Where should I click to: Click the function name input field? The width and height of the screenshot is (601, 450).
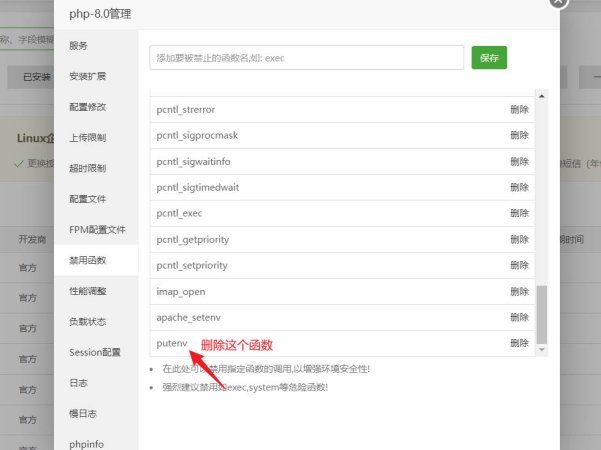tap(307, 58)
